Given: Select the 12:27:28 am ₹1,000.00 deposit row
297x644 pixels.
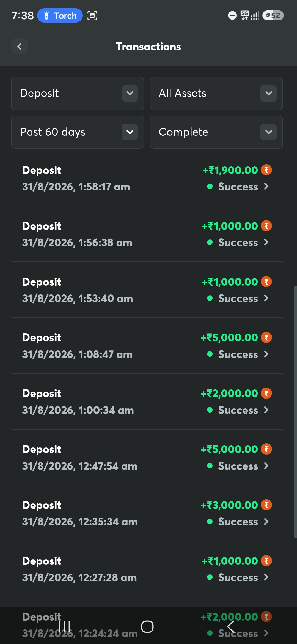Looking at the screenshot, I should pyautogui.click(x=147, y=569).
